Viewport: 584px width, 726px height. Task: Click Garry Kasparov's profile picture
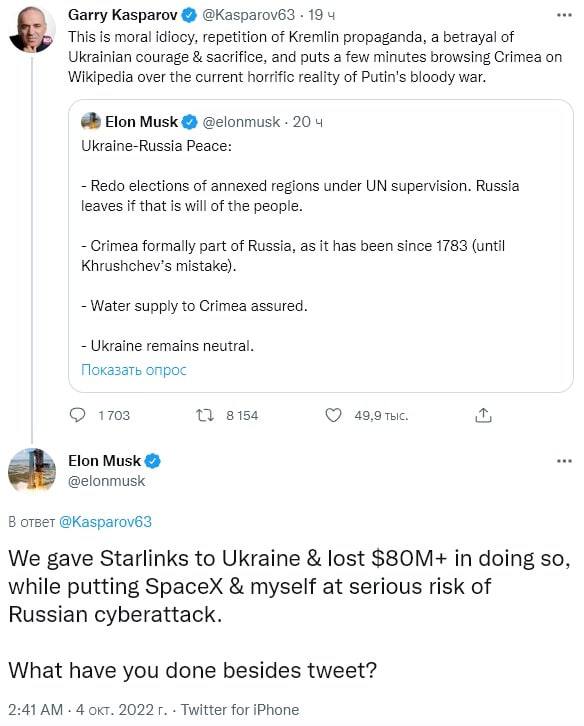(32, 30)
